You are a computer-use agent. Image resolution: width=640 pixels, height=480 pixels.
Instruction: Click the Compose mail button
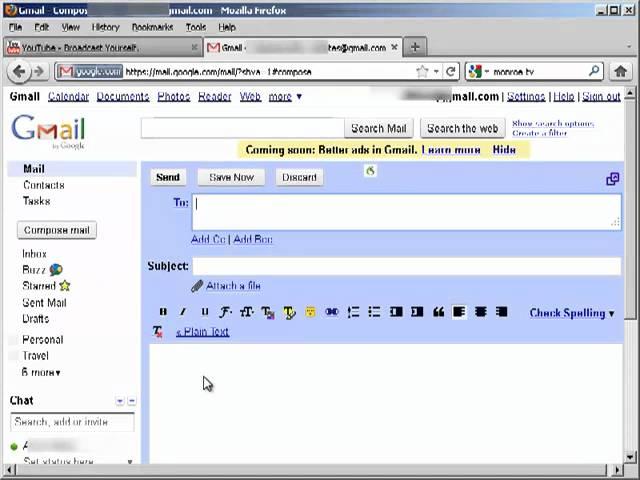pos(57,230)
